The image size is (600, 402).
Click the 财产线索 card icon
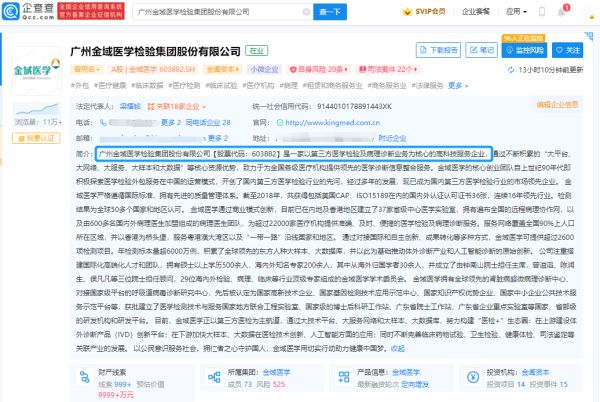[x=85, y=377]
